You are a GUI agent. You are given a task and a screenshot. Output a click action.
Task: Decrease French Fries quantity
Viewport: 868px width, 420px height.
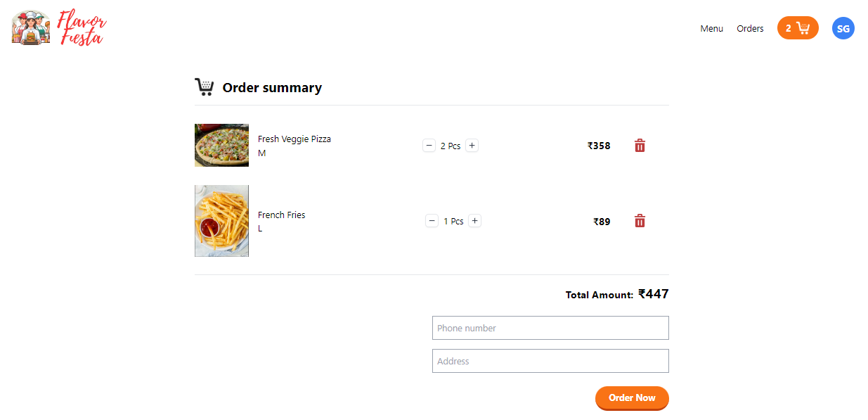point(432,221)
